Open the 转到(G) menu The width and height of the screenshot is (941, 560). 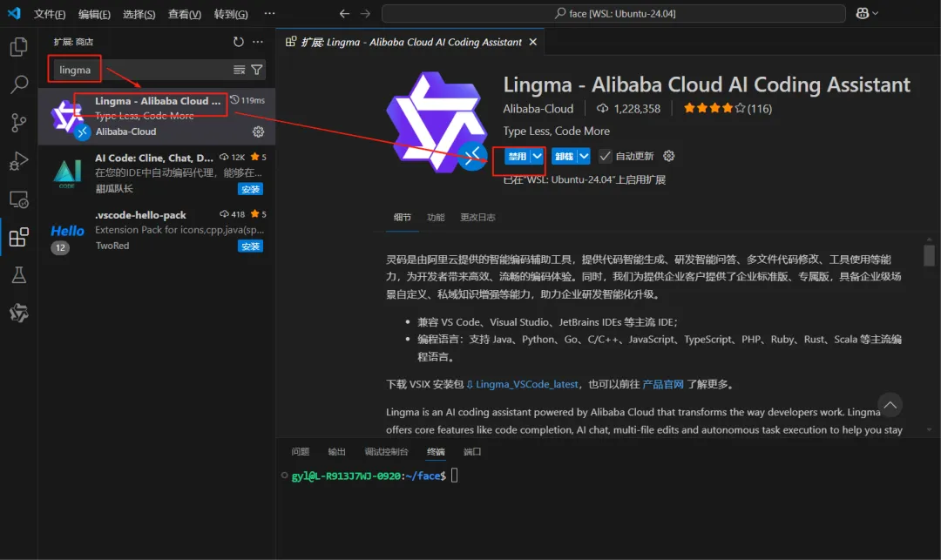(x=230, y=14)
